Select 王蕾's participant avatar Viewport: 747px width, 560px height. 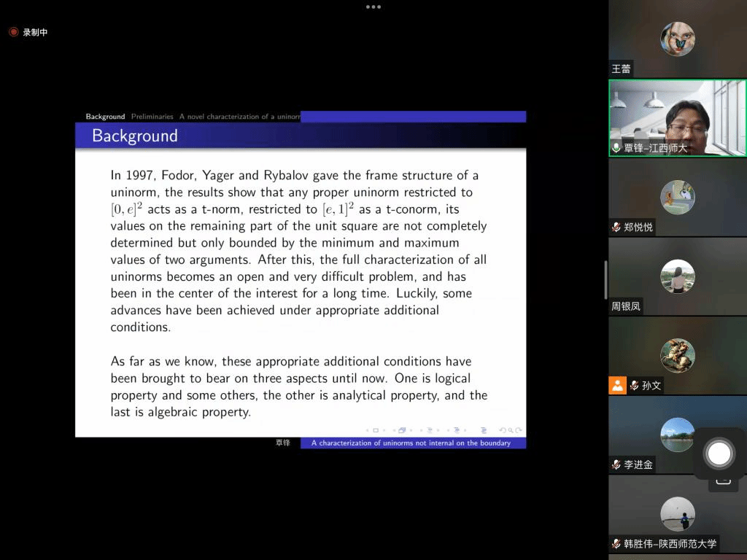(x=678, y=39)
